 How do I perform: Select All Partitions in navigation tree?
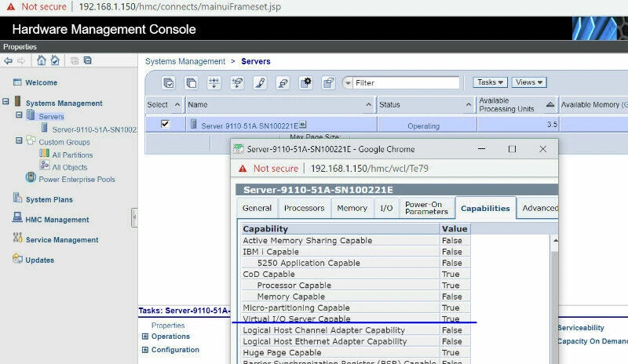point(72,155)
